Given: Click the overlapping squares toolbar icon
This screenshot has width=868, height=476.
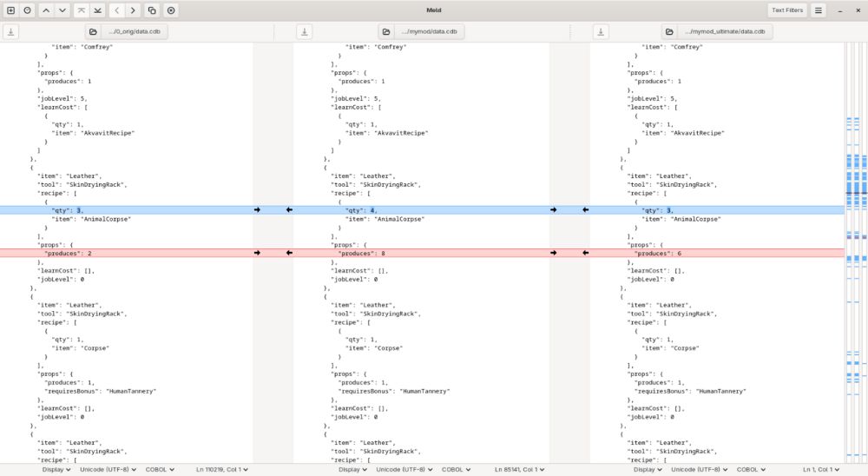Looking at the screenshot, I should [152, 10].
